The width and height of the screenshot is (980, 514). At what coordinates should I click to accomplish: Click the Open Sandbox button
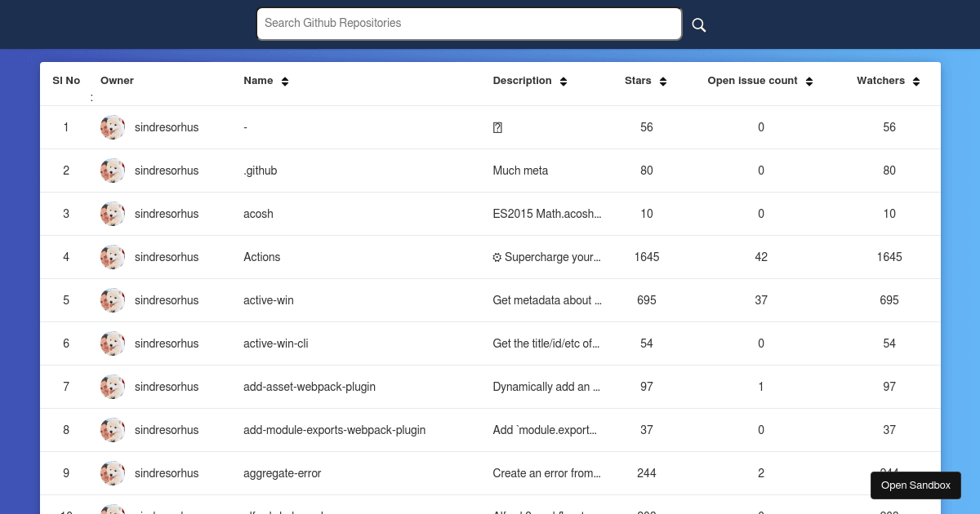point(915,485)
